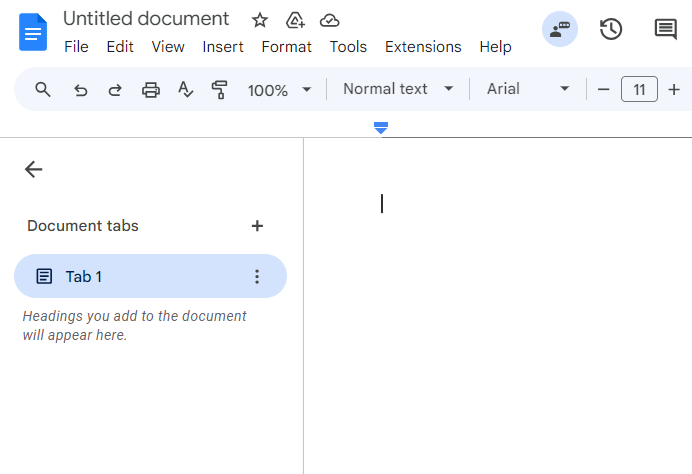Open the comments panel icon
Screen dimensions: 692x474
tap(665, 30)
